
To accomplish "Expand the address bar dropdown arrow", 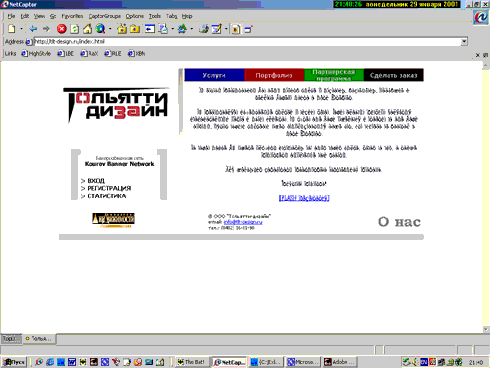I will (464, 42).
